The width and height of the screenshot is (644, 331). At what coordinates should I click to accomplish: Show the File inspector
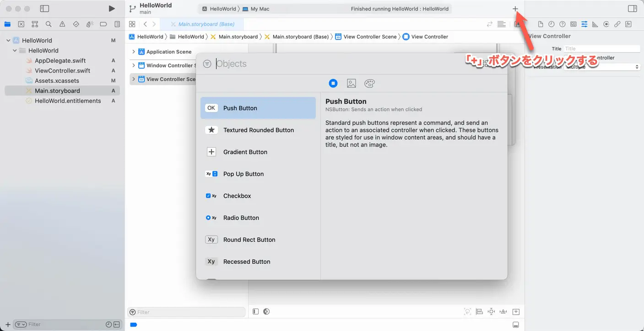541,24
